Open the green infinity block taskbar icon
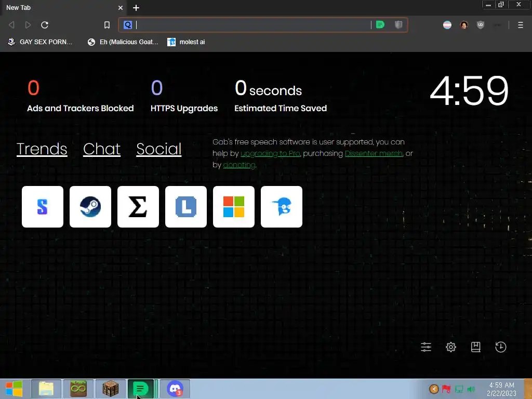Viewport: 532px width, 399px height. click(78, 389)
